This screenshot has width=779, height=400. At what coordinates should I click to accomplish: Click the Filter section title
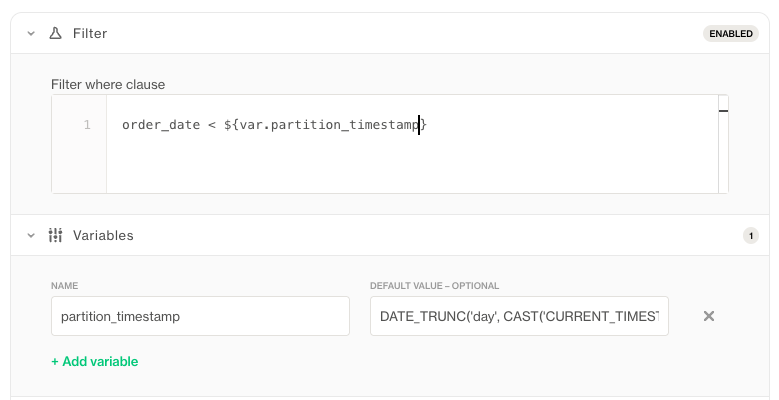point(90,34)
